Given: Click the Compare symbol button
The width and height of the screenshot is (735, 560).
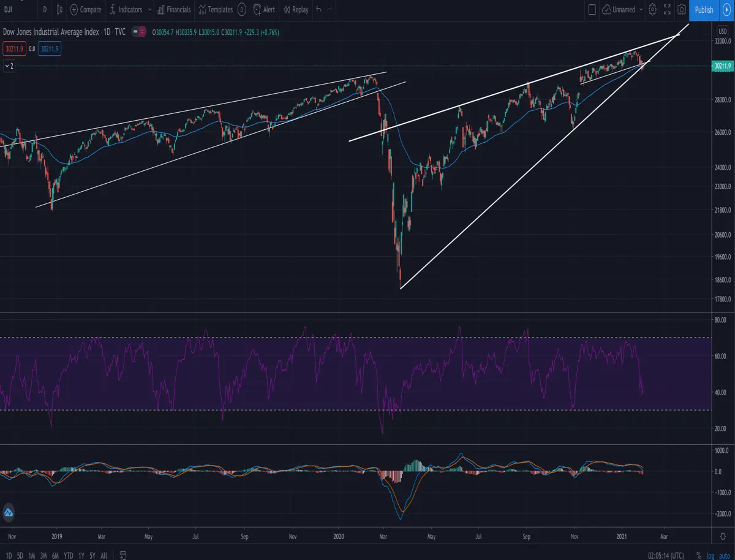Looking at the screenshot, I should point(86,10).
